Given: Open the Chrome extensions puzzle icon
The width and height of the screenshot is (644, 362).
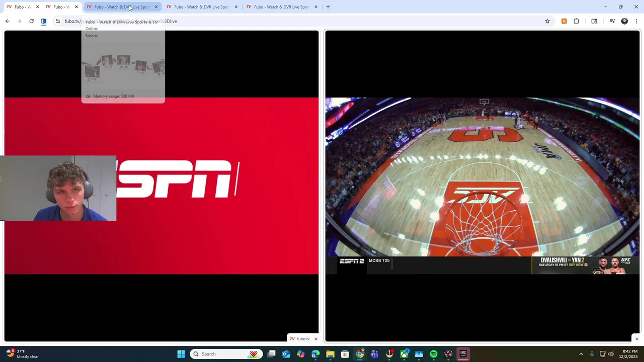Looking at the screenshot, I should pyautogui.click(x=577, y=21).
